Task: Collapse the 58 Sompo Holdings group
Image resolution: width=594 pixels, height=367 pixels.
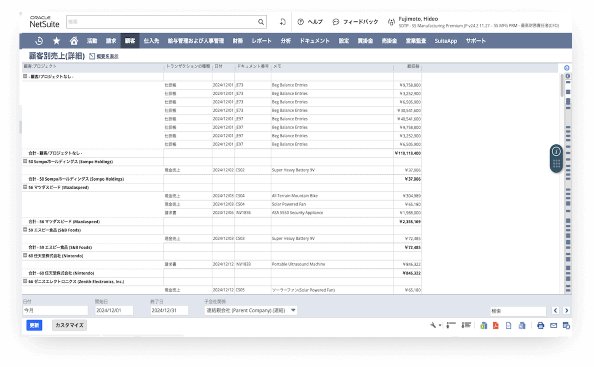Action: click(25, 161)
